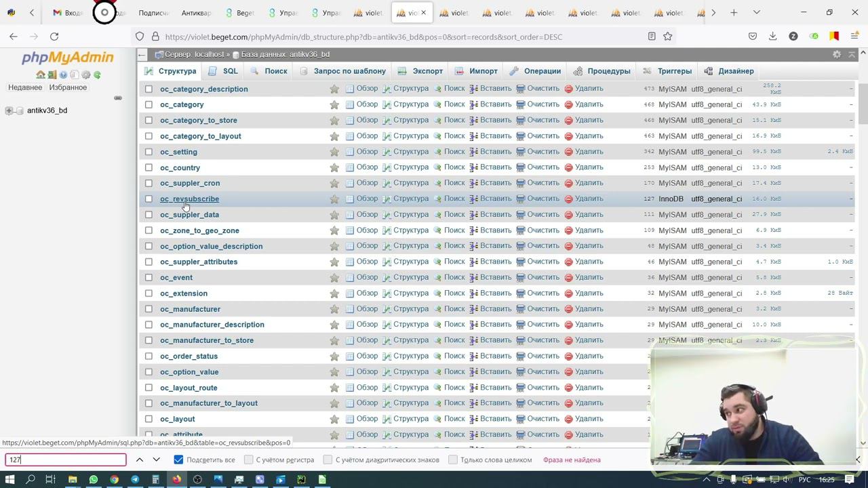Open Firefox downloads arrow icon

(x=772, y=37)
